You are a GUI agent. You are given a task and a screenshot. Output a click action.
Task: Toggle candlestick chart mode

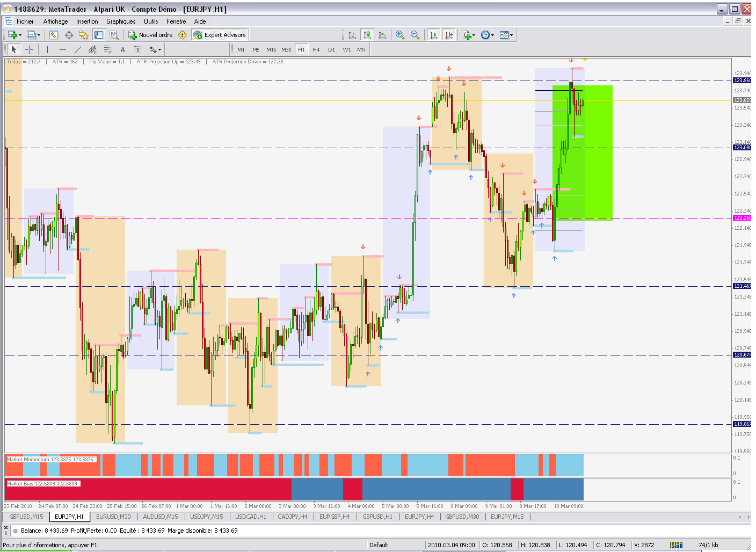367,35
